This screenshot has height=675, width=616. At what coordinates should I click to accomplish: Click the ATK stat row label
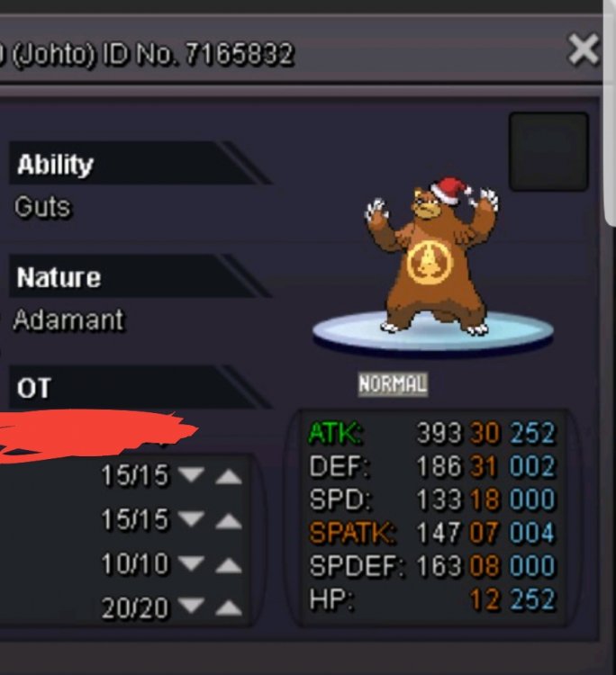[336, 433]
